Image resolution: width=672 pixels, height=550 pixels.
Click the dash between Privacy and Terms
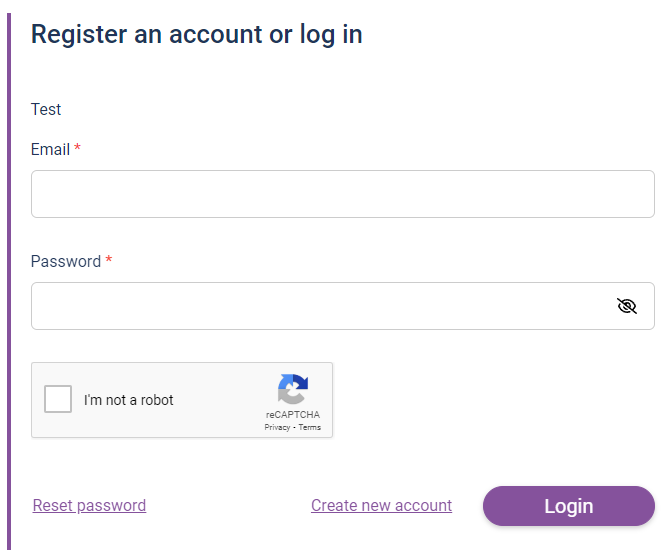(x=294, y=427)
